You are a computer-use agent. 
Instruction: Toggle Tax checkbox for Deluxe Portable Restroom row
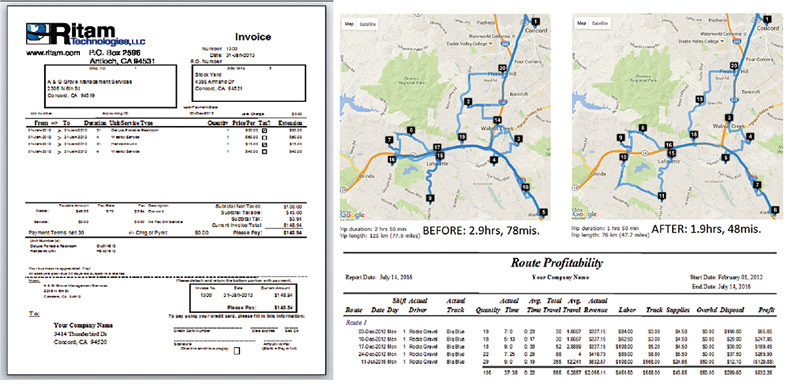click(x=264, y=131)
